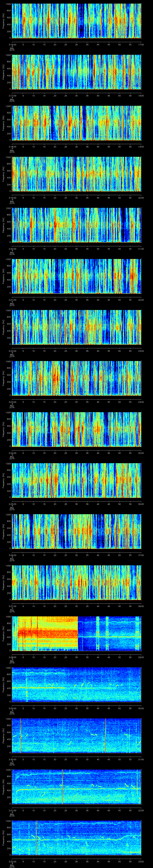This screenshot has height=868, width=153.
Task: Click the spectrogram panel starting at 3:22:00
Action: click(76, 327)
